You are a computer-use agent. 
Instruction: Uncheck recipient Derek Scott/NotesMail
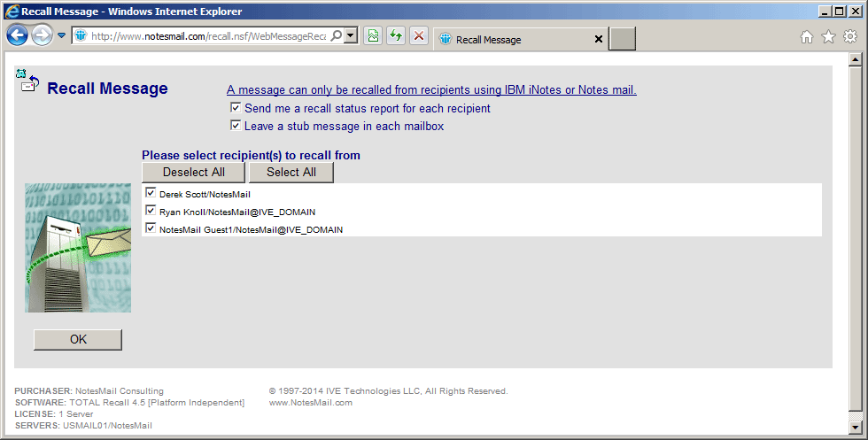click(151, 193)
